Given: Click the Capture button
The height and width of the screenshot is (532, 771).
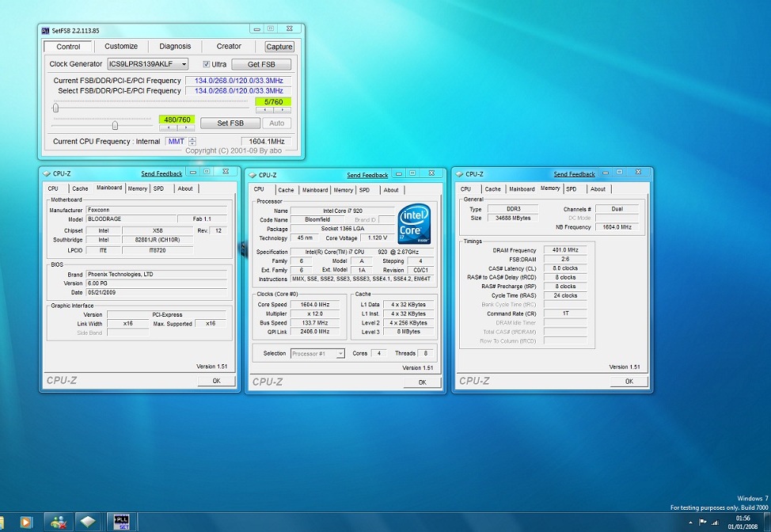Looking at the screenshot, I should (279, 47).
